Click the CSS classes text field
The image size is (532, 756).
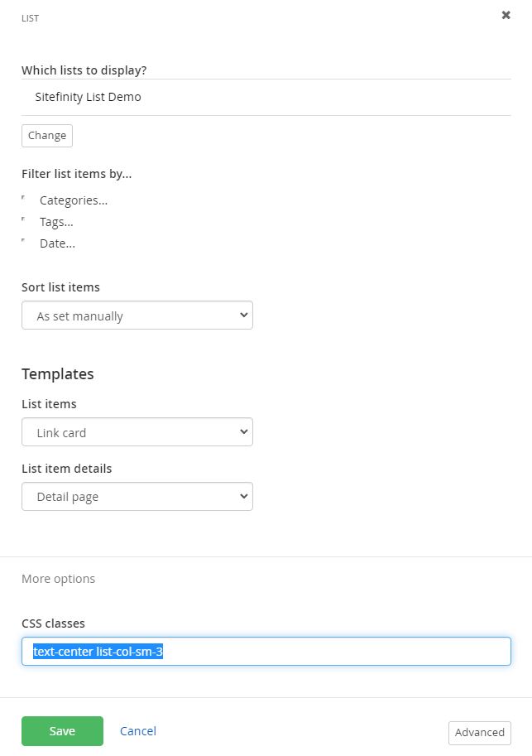266,651
